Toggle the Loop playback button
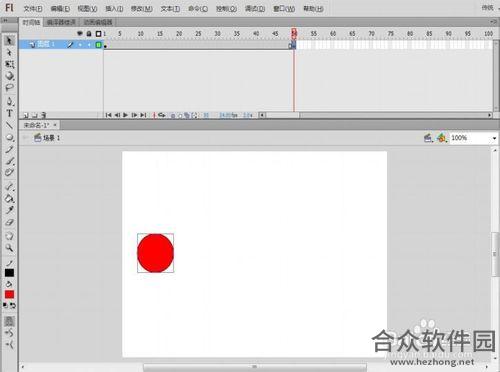The image size is (500, 372). tap(162, 115)
